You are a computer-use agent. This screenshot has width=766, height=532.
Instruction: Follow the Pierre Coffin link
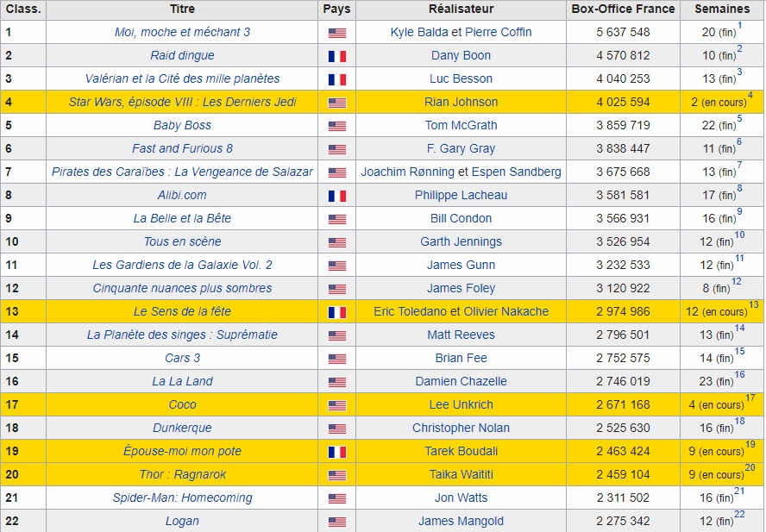(499, 32)
